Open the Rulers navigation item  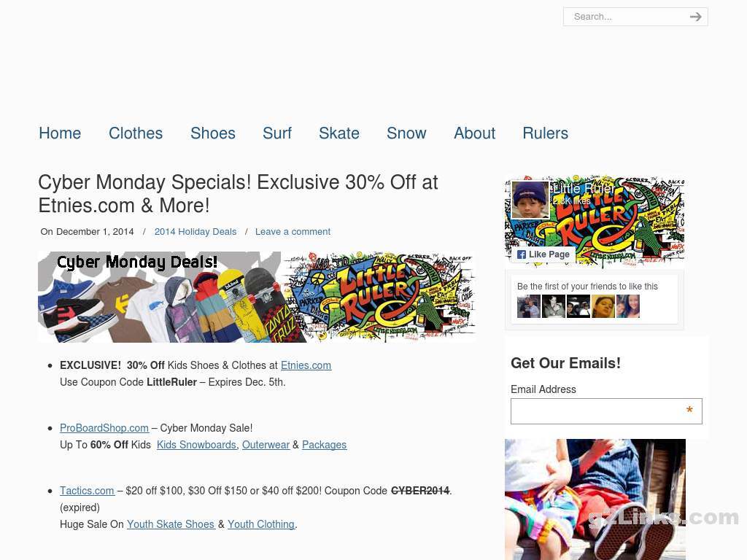coord(546,133)
